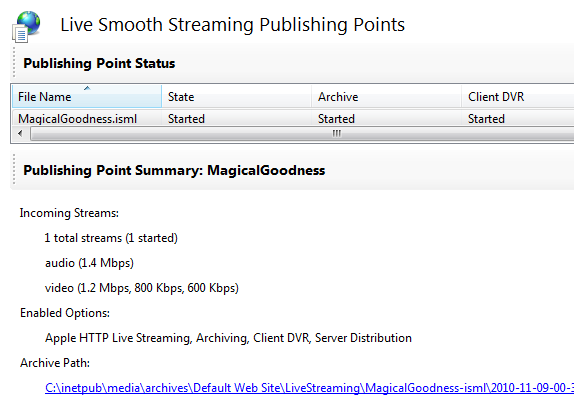Click the Enabled Options list text

coord(228,338)
